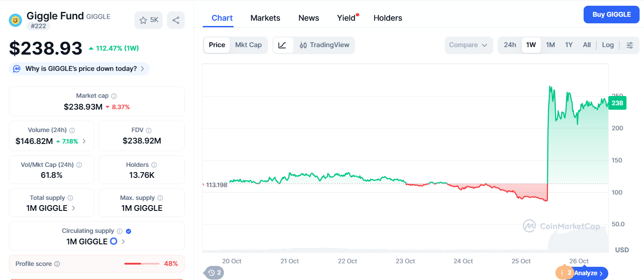Click the Analyze button

[588, 273]
